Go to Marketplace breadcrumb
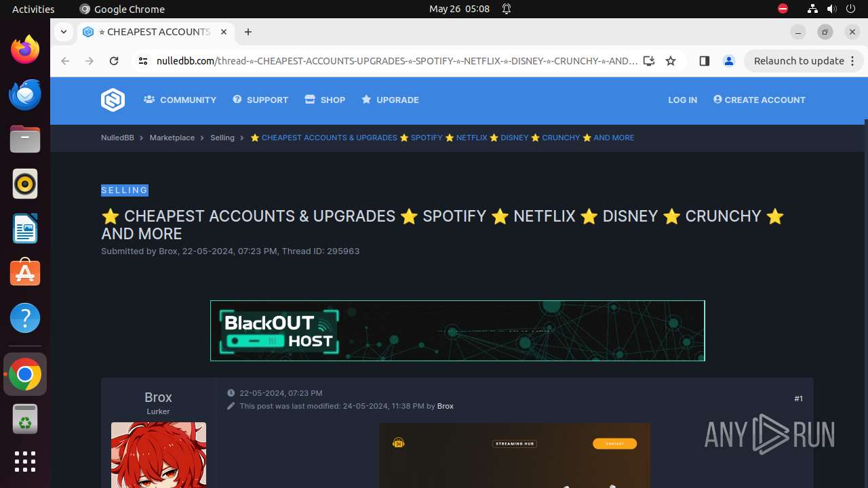Viewport: 868px width, 488px height. click(x=172, y=138)
